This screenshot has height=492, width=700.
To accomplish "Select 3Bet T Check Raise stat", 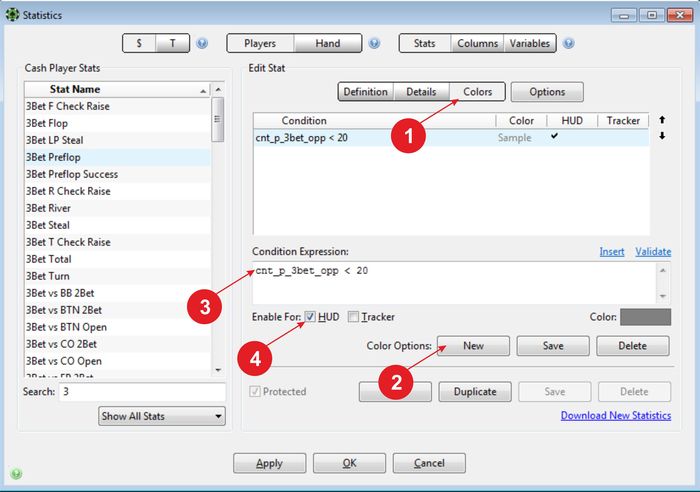I will point(117,242).
